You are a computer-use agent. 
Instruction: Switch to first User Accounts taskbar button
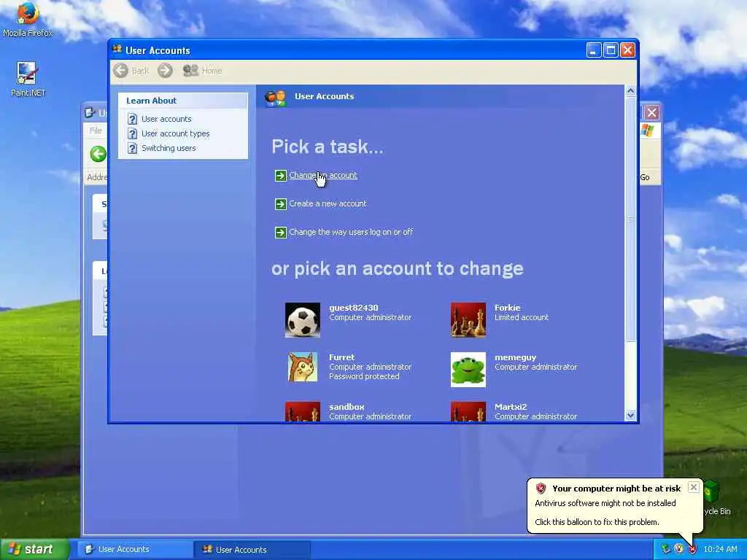tap(134, 550)
